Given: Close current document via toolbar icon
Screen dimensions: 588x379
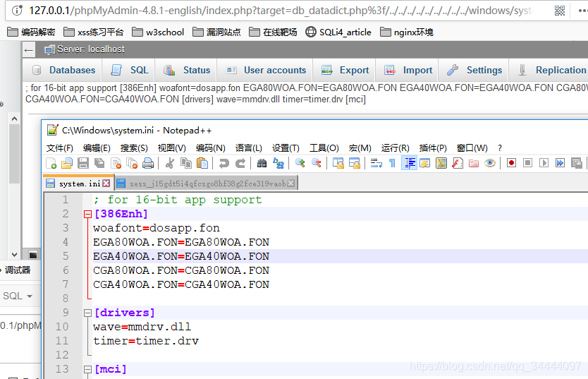Looking at the screenshot, I should (116, 163).
